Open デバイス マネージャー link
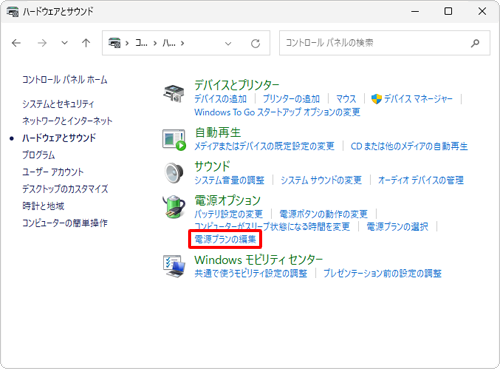Image resolution: width=500 pixels, height=369 pixels. pyautogui.click(x=418, y=99)
